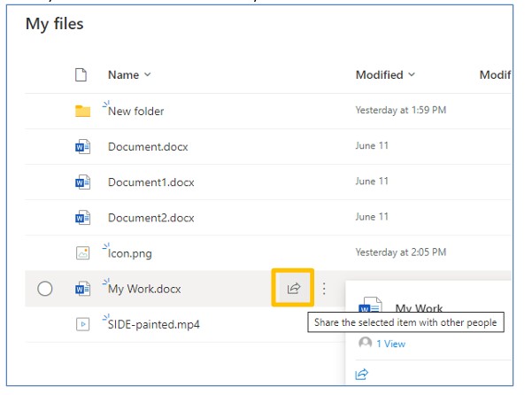Open the Document.docx file name
This screenshot has height=395, width=532.
click(x=148, y=147)
